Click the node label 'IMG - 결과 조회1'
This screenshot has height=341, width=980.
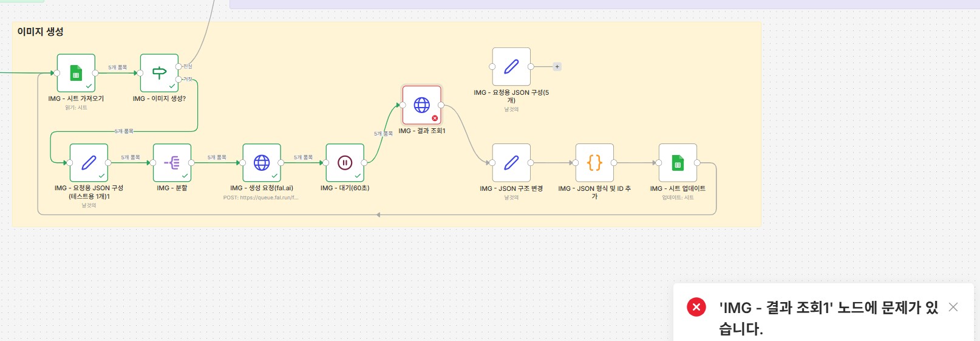pyautogui.click(x=422, y=131)
